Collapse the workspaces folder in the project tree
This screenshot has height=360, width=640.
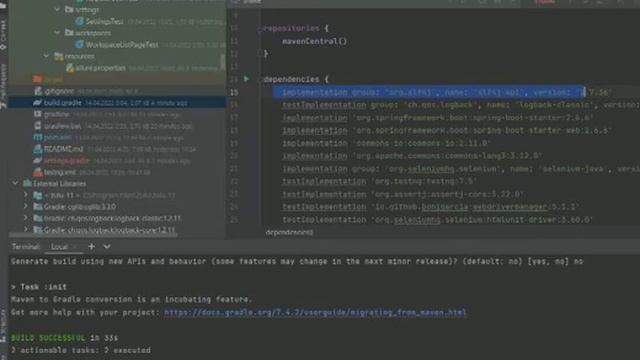tap(58, 33)
